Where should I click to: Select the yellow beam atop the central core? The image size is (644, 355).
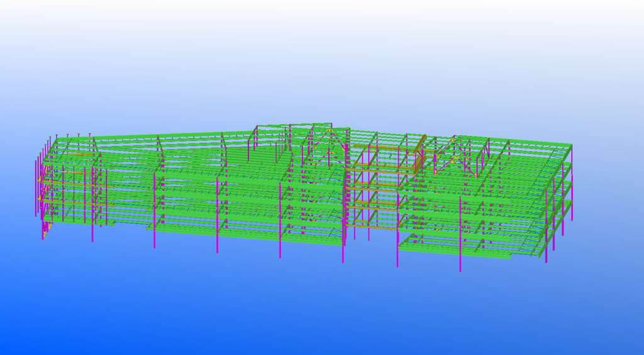376,147
